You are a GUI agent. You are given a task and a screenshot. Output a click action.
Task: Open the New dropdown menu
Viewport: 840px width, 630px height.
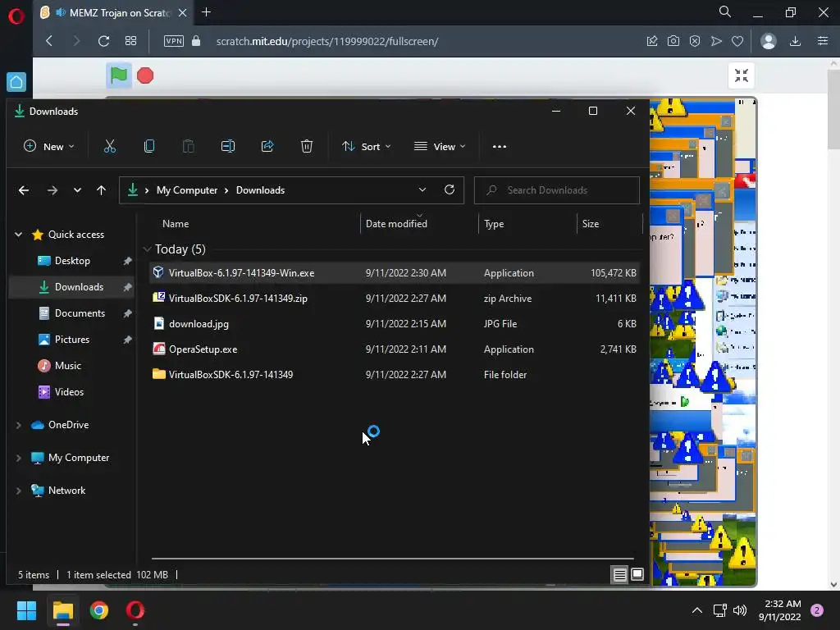(x=49, y=146)
